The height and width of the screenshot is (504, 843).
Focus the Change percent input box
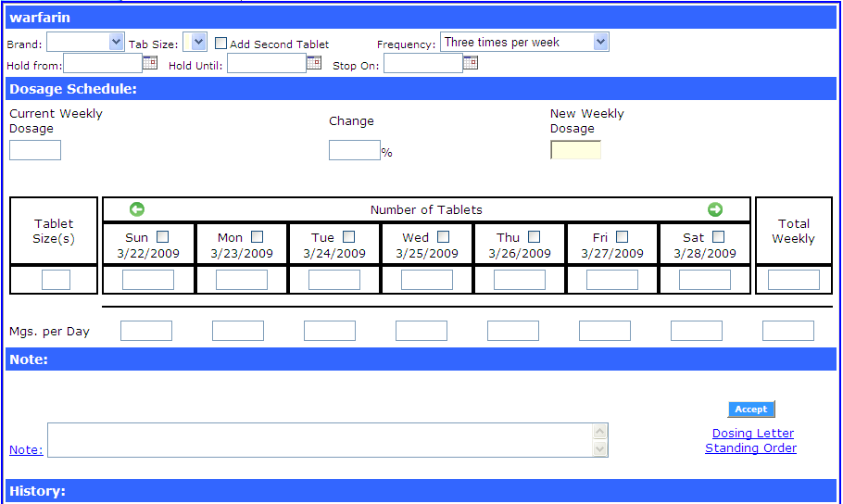pos(354,150)
